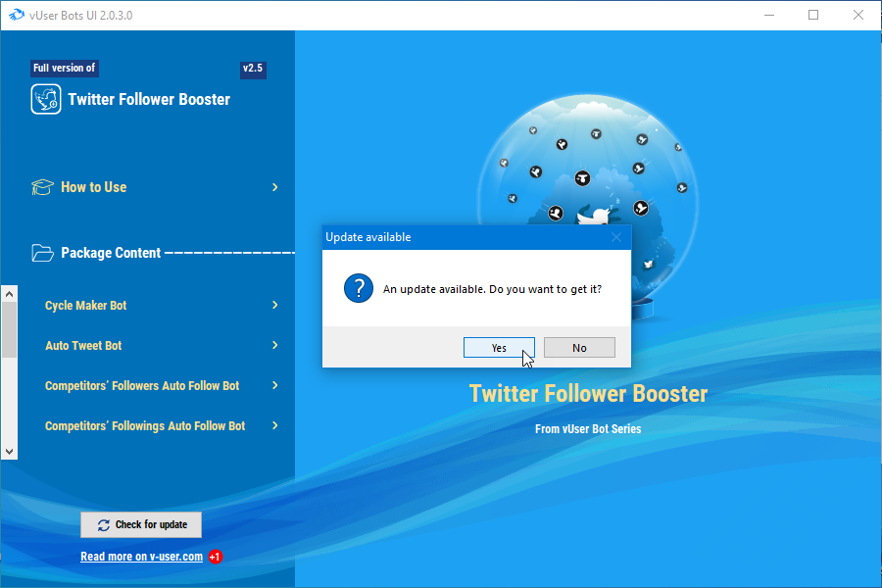
Task: Click the Twitter globe illustration
Action: pos(588,208)
